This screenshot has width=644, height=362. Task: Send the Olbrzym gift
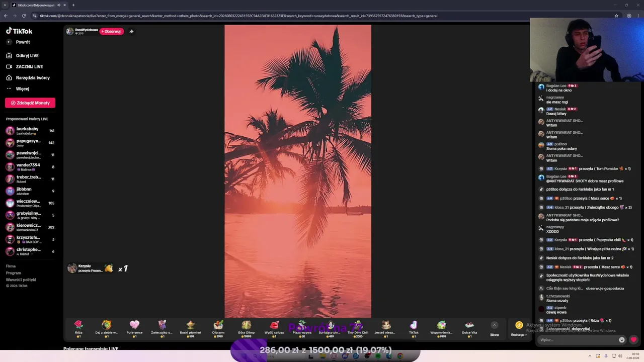[218, 328]
